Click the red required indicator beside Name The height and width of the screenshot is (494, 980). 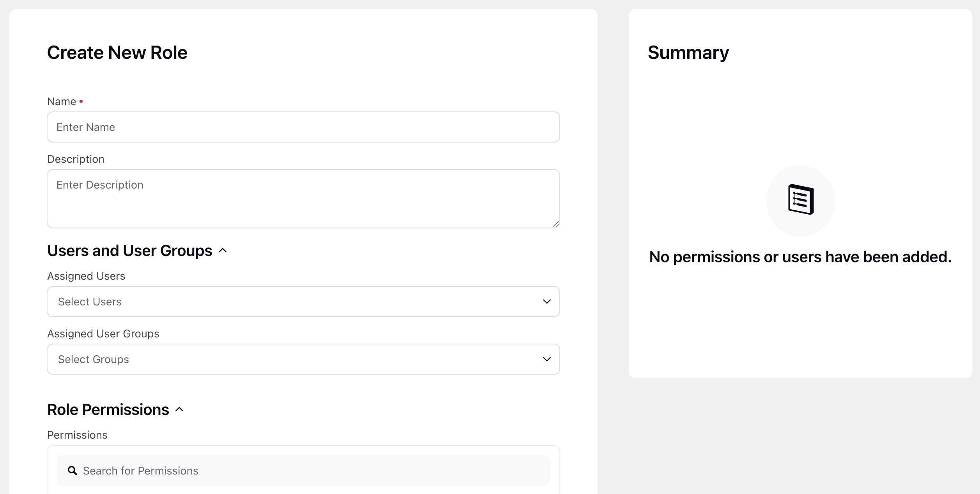pos(81,101)
